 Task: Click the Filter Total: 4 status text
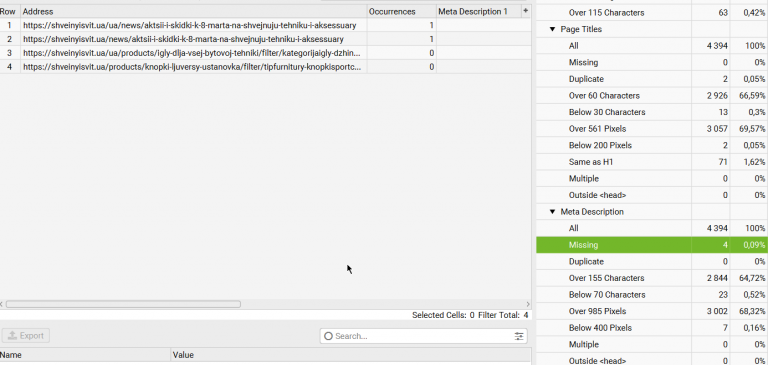pyautogui.click(x=503, y=316)
